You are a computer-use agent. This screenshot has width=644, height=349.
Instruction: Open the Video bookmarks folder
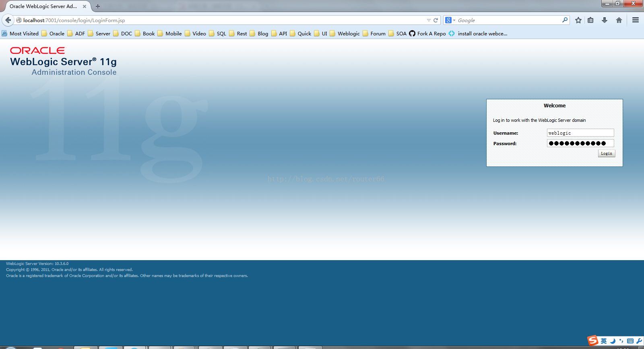195,33
